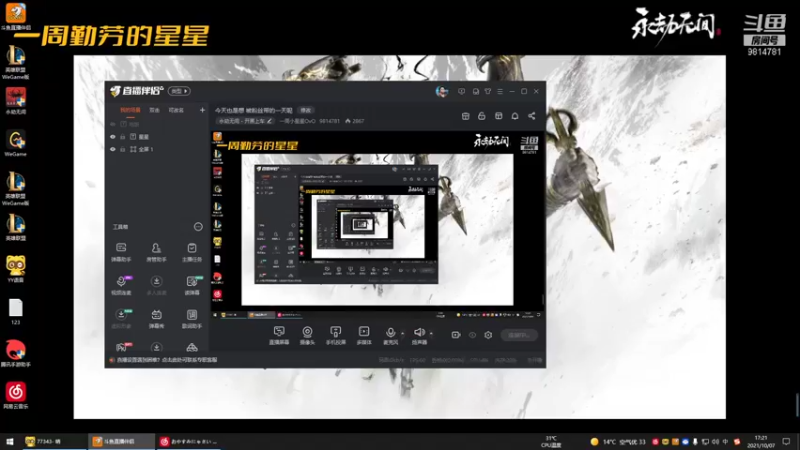Open the 网易云音乐 desktop shortcut
Image resolution: width=800 pixels, height=450 pixels.
[x=15, y=395]
